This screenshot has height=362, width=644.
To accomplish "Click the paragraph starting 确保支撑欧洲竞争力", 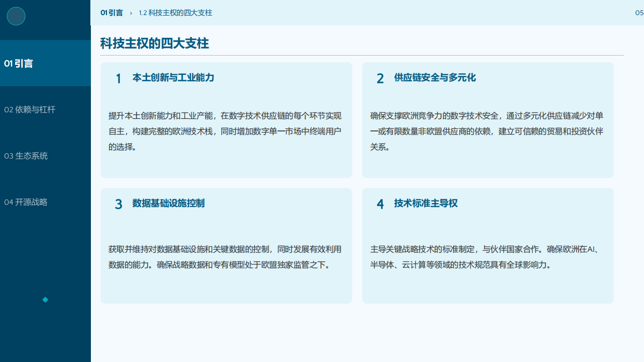I will [x=487, y=131].
